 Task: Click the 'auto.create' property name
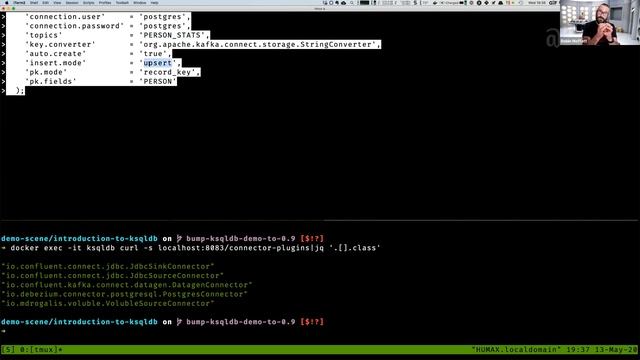coord(56,54)
